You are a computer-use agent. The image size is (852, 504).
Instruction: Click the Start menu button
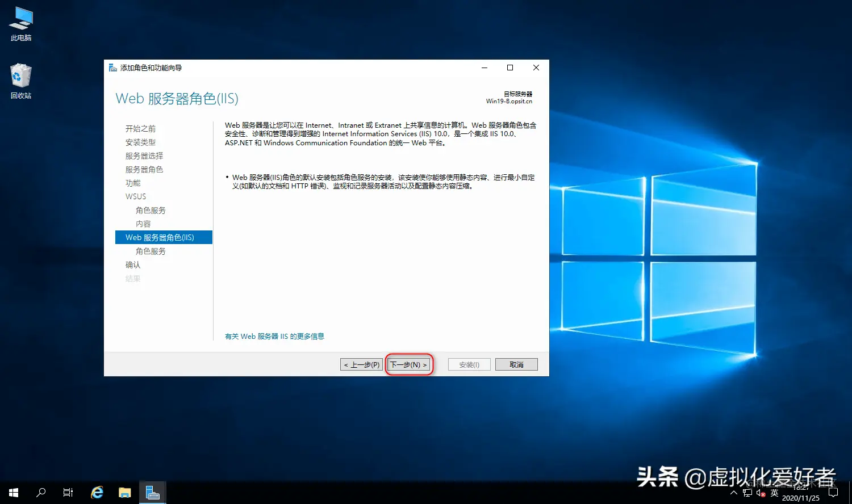tap(12, 492)
